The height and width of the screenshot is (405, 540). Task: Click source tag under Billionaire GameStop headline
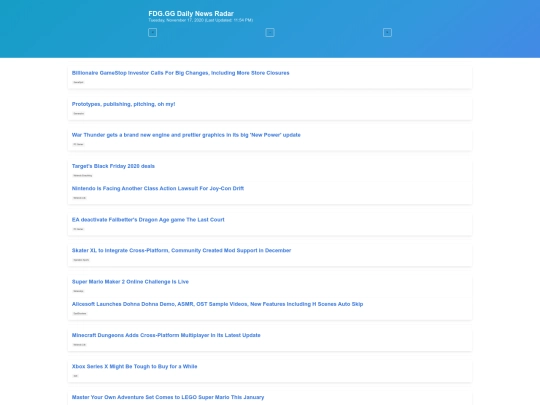click(x=79, y=82)
